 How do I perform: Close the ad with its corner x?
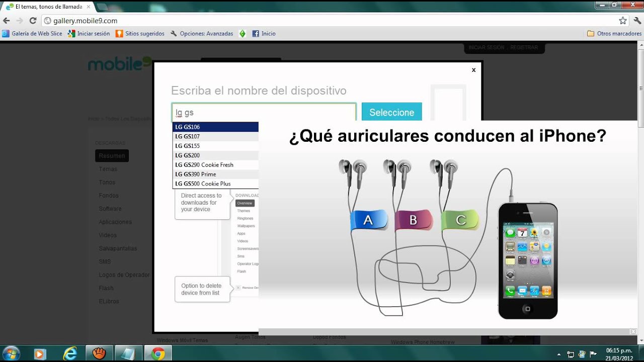[633, 332]
